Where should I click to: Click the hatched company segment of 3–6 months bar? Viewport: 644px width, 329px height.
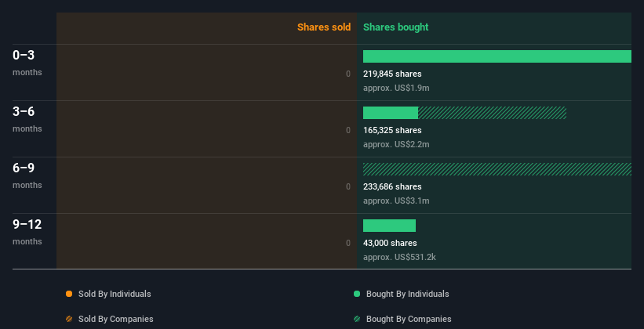tap(492, 113)
